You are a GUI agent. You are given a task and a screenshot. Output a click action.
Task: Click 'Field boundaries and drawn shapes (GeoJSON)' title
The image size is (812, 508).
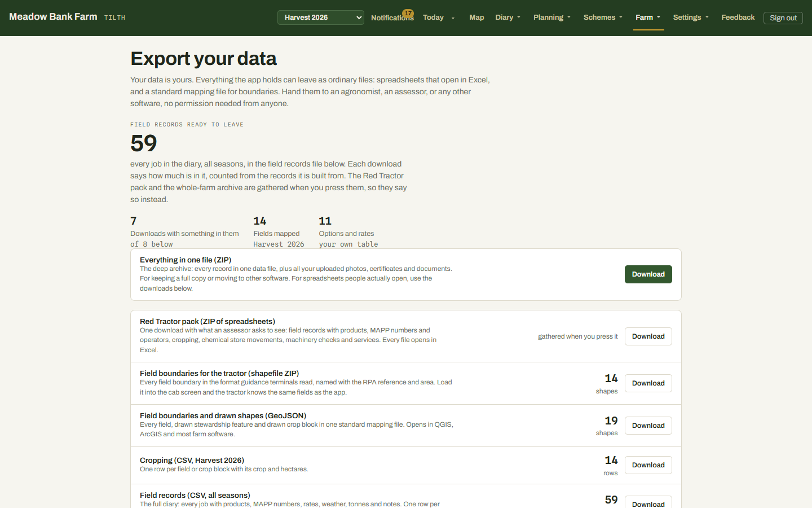[223, 415]
